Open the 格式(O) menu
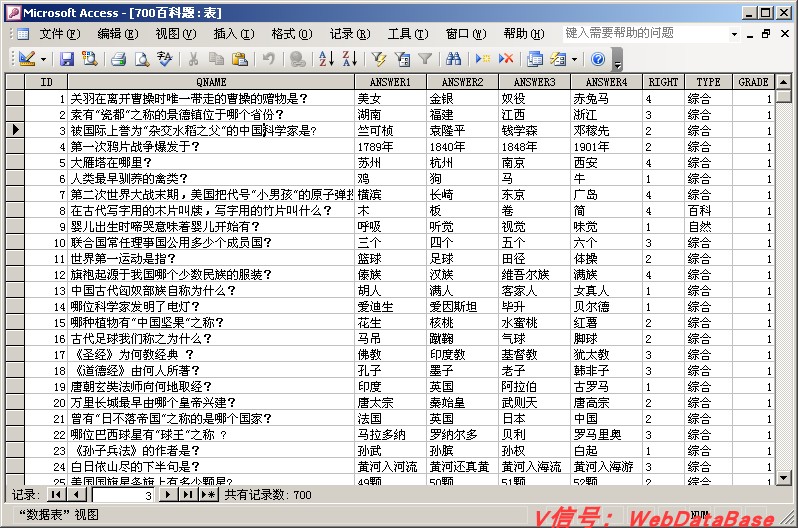This screenshot has width=798, height=528. (x=292, y=34)
